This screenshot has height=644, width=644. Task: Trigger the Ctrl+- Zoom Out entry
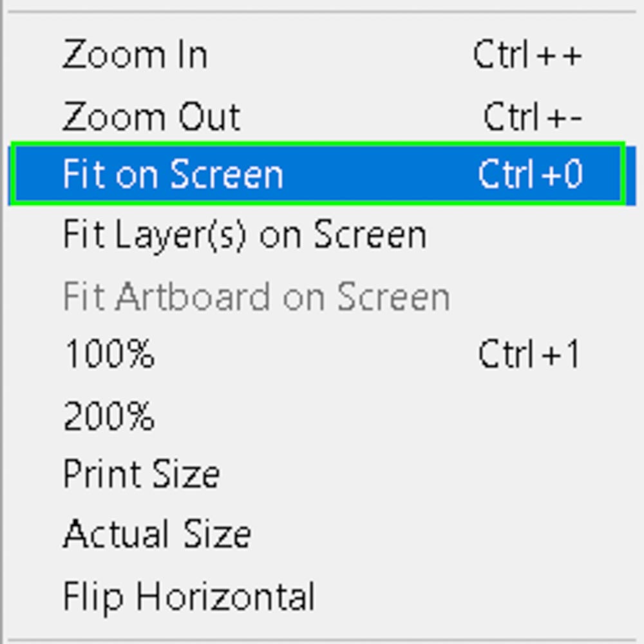click(x=532, y=115)
